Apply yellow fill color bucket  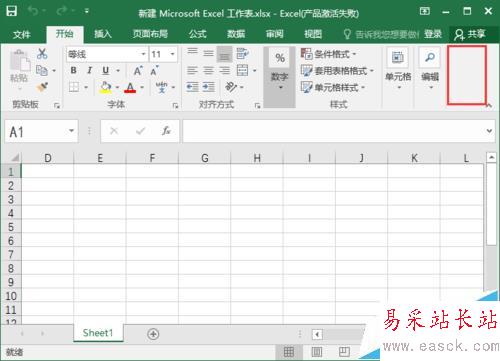(106, 87)
